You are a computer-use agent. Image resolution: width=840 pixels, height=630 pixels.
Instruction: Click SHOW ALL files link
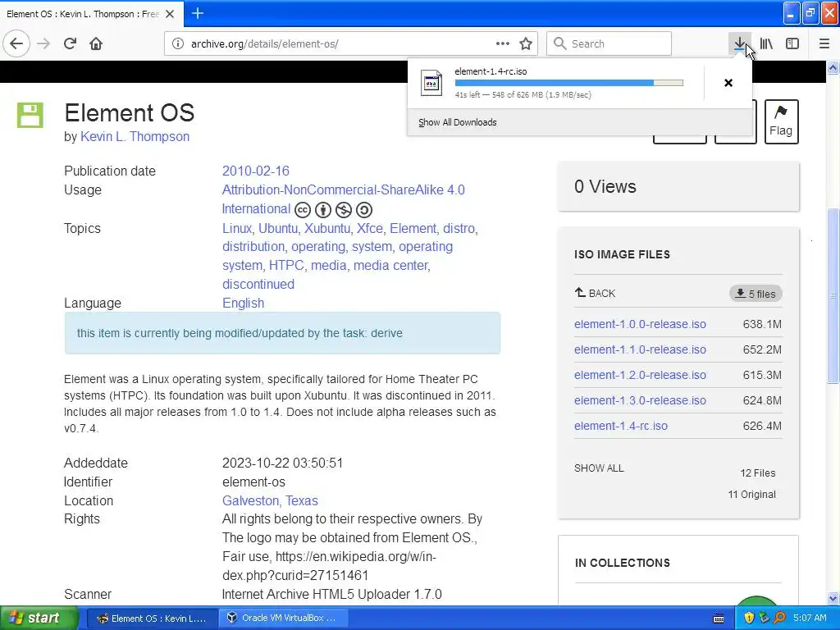[599, 468]
